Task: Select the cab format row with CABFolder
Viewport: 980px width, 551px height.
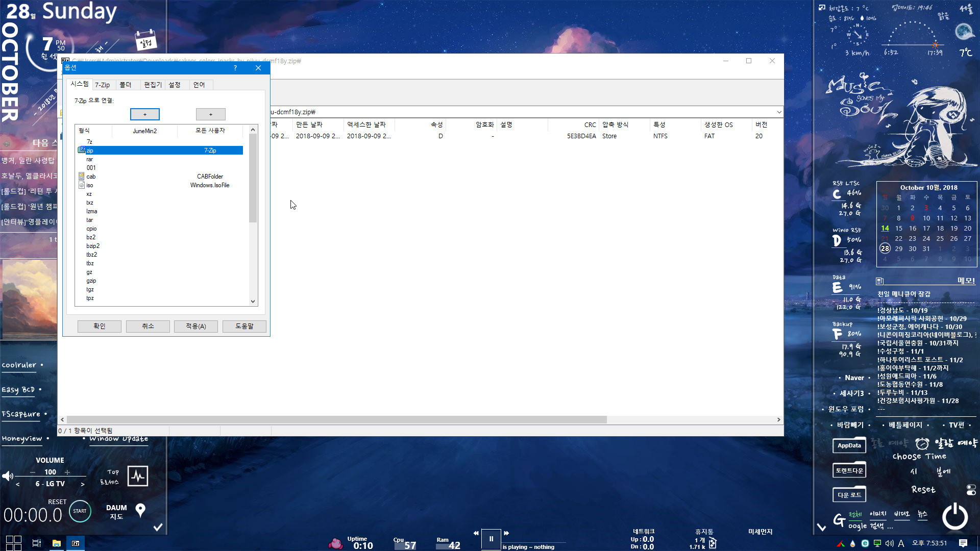Action: coord(160,177)
